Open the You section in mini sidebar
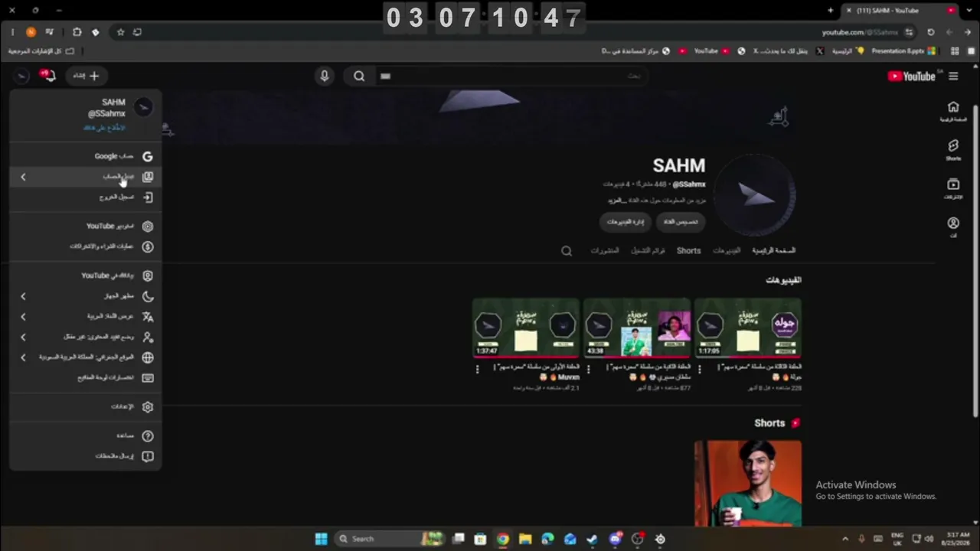 coord(953,227)
